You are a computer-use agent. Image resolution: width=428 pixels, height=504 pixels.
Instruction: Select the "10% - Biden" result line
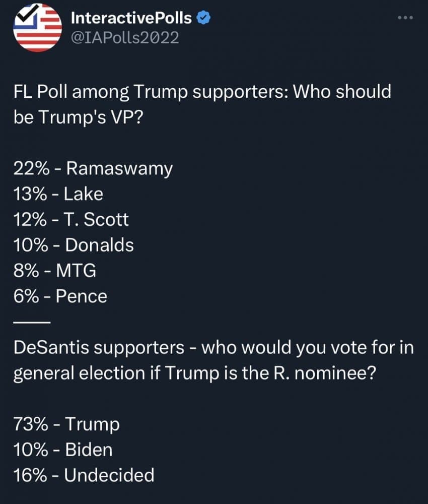63,450
